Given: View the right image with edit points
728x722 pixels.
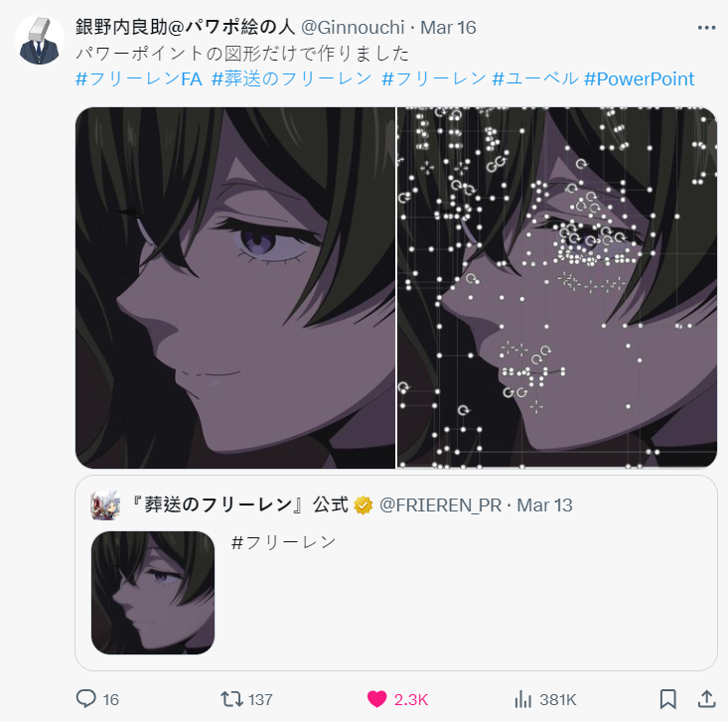Looking at the screenshot, I should pos(557,288).
